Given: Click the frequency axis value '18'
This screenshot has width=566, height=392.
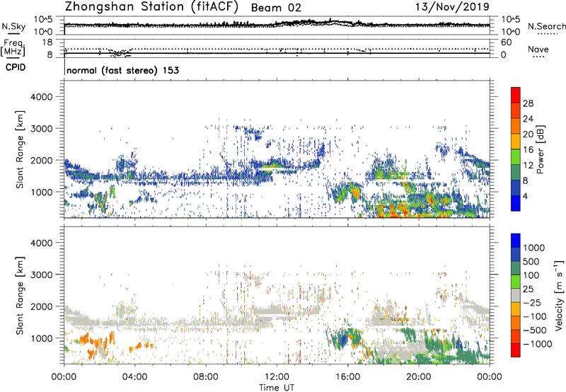Looking at the screenshot, I should 47,42.
